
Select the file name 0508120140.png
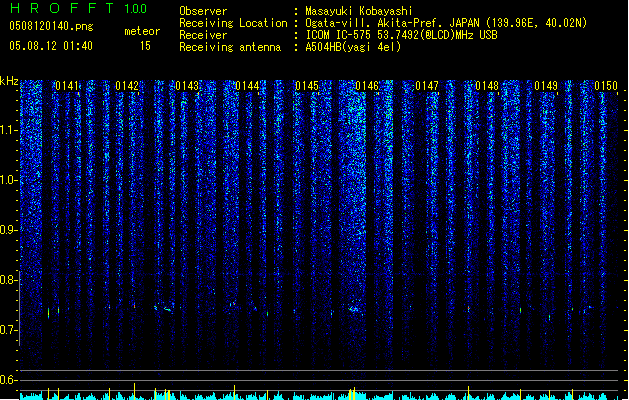point(51,26)
